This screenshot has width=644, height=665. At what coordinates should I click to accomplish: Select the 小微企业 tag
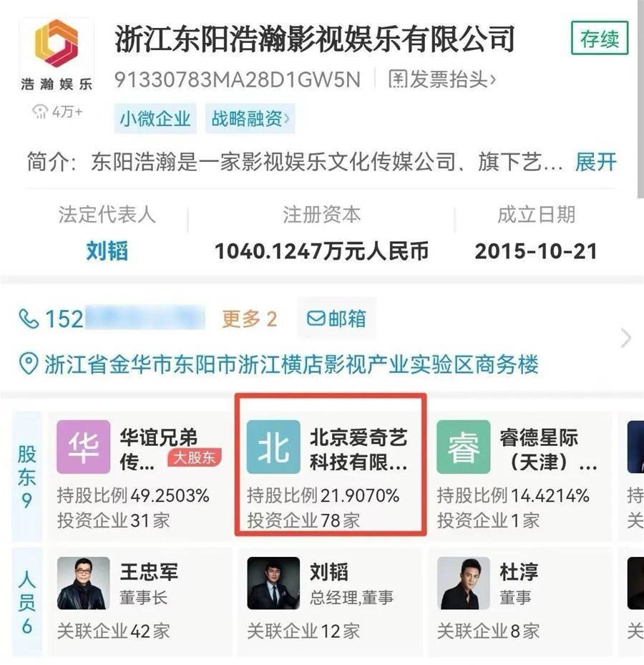[155, 118]
